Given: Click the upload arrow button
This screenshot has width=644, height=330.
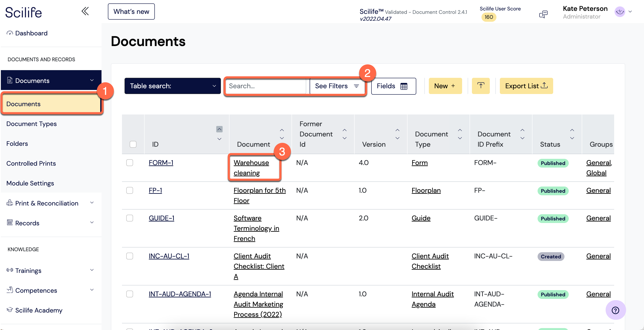Looking at the screenshot, I should [x=480, y=86].
